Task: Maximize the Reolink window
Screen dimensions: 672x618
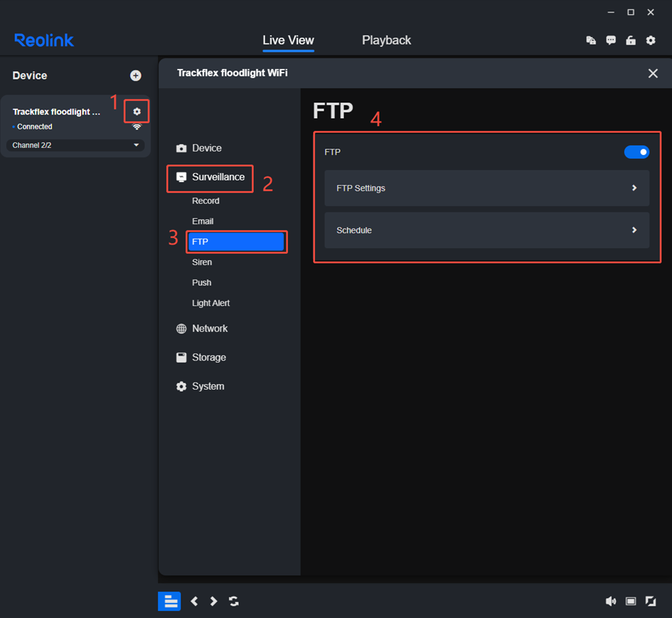Action: 631,12
